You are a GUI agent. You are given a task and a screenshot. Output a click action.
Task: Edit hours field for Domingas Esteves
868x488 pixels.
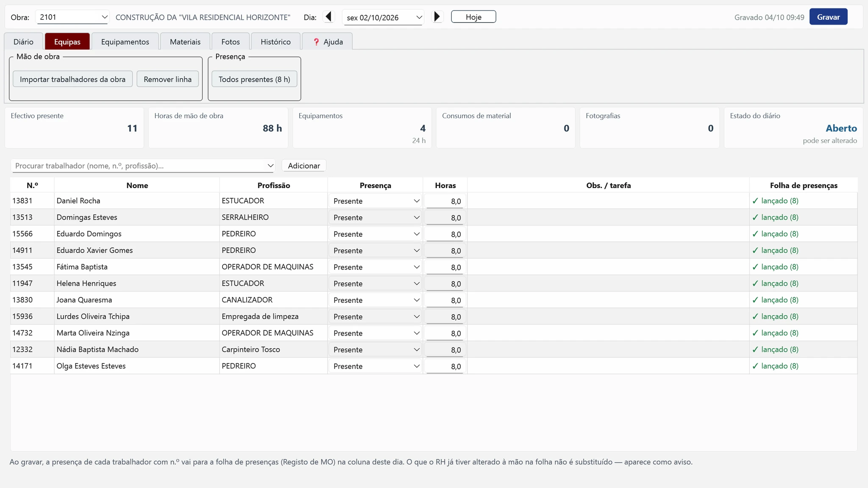pyautogui.click(x=445, y=217)
